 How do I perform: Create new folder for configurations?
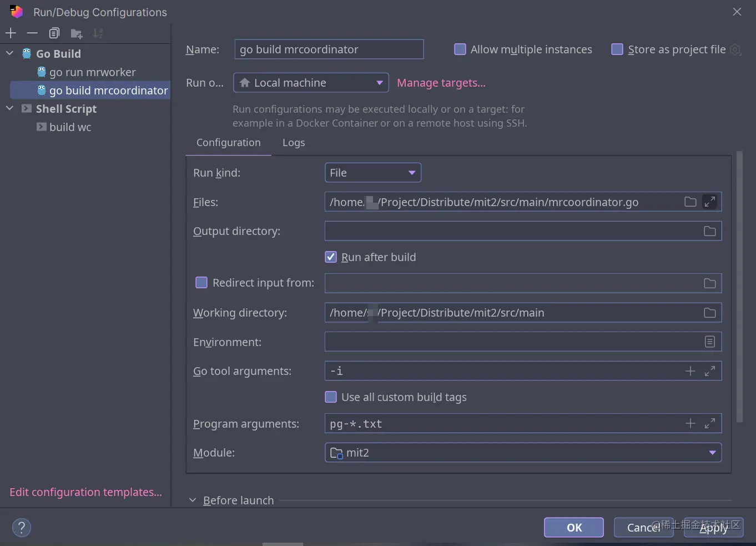pyautogui.click(x=77, y=33)
